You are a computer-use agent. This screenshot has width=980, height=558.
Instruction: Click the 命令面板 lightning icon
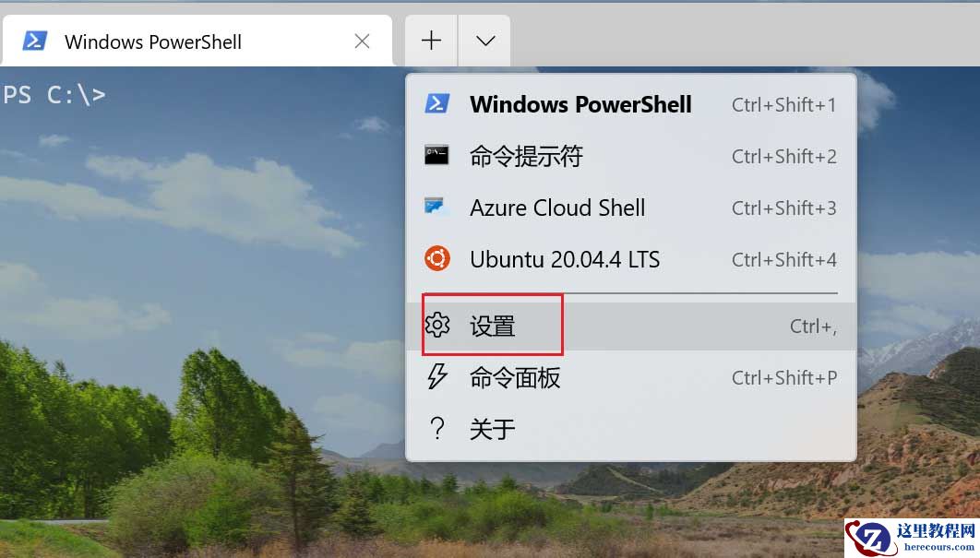pos(436,377)
